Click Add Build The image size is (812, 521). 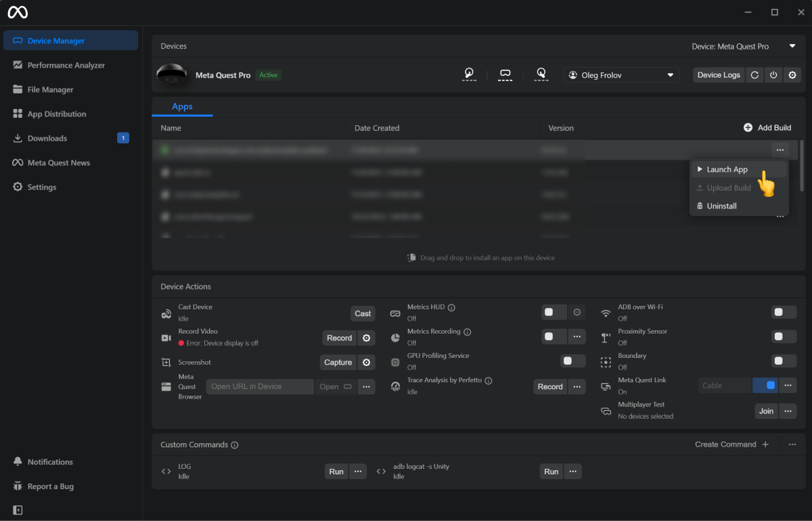pyautogui.click(x=767, y=128)
